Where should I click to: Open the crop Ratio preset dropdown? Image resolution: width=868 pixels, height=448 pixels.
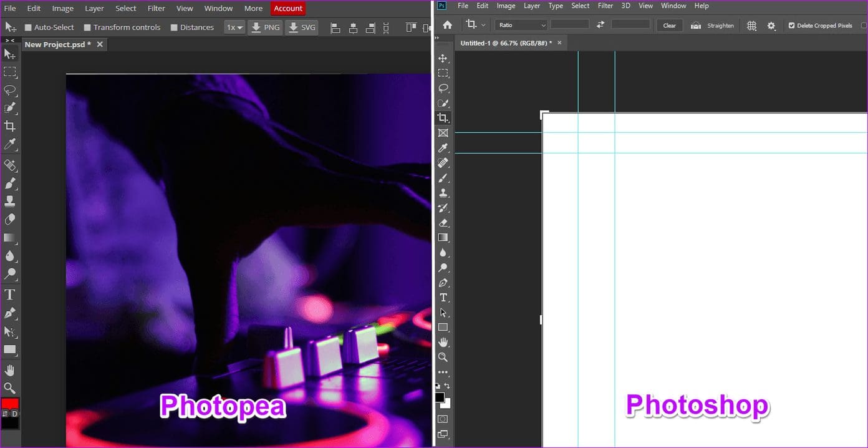(521, 25)
